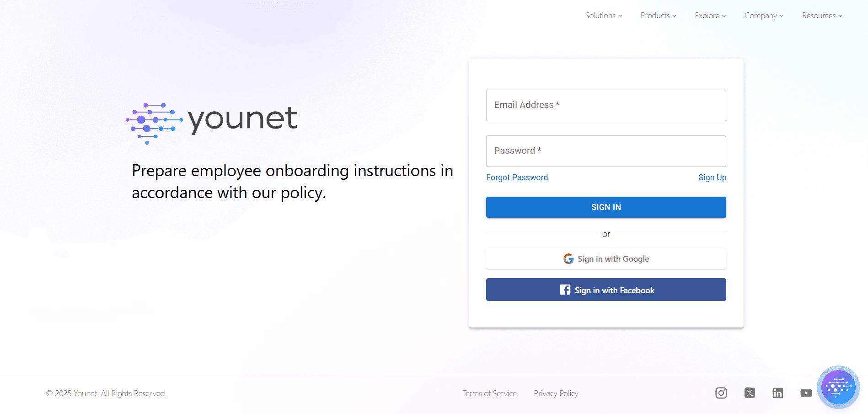Open the Privacy Policy page
868x414 pixels.
[556, 393]
